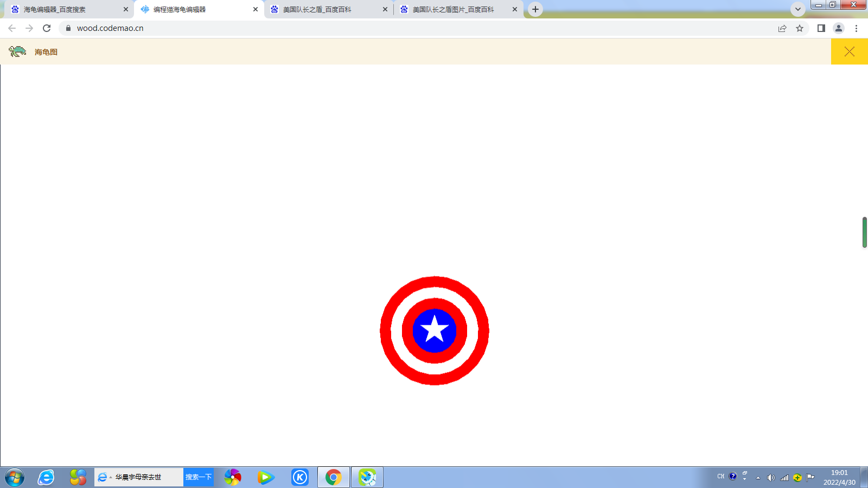Click the turtle logo icon

click(17, 52)
